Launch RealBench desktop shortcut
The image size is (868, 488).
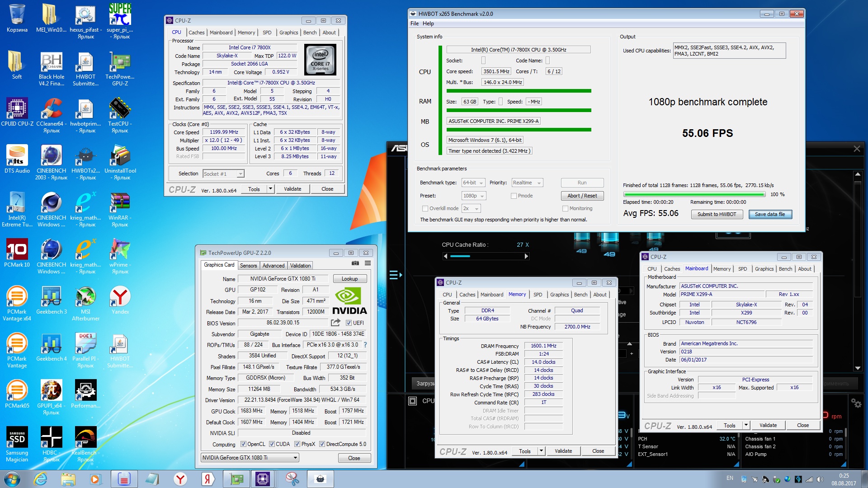coord(85,444)
